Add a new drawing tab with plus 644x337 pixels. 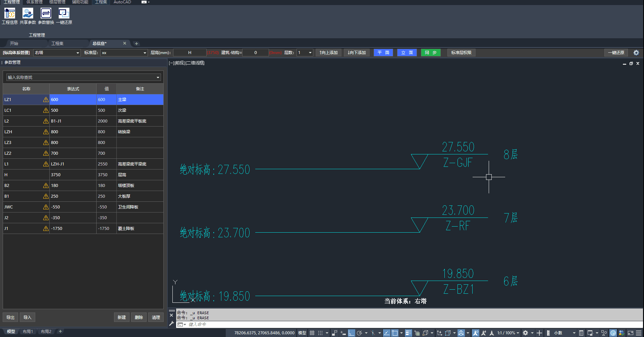point(136,44)
